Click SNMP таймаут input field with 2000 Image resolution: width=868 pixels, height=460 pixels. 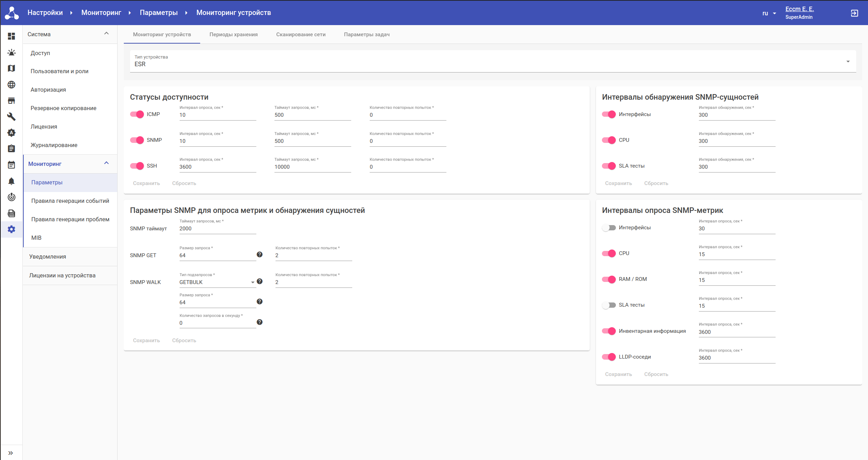(217, 229)
